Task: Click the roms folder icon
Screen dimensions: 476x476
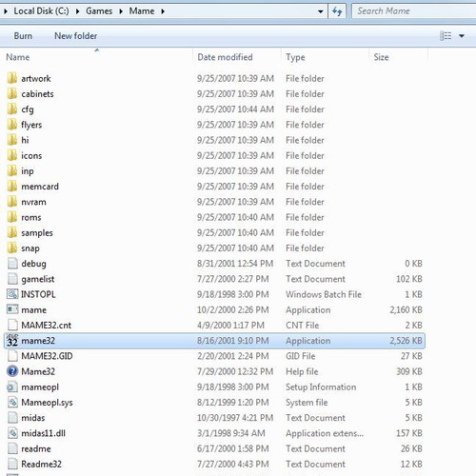Action: [x=12, y=217]
